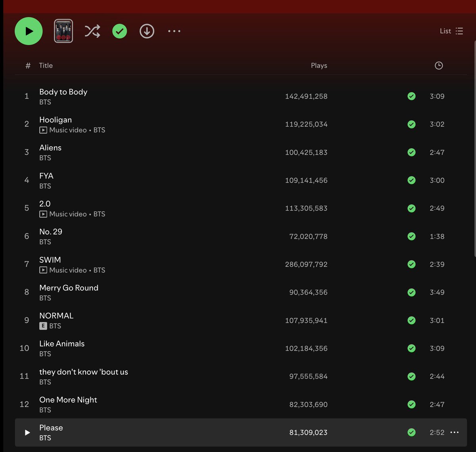Open BTS artist link under Please
476x452 pixels.
pyautogui.click(x=45, y=438)
